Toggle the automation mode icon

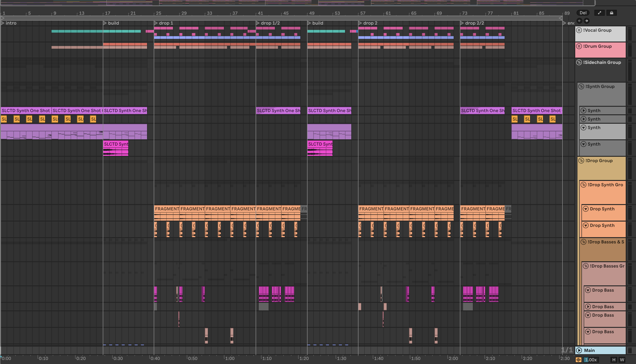pos(599,13)
